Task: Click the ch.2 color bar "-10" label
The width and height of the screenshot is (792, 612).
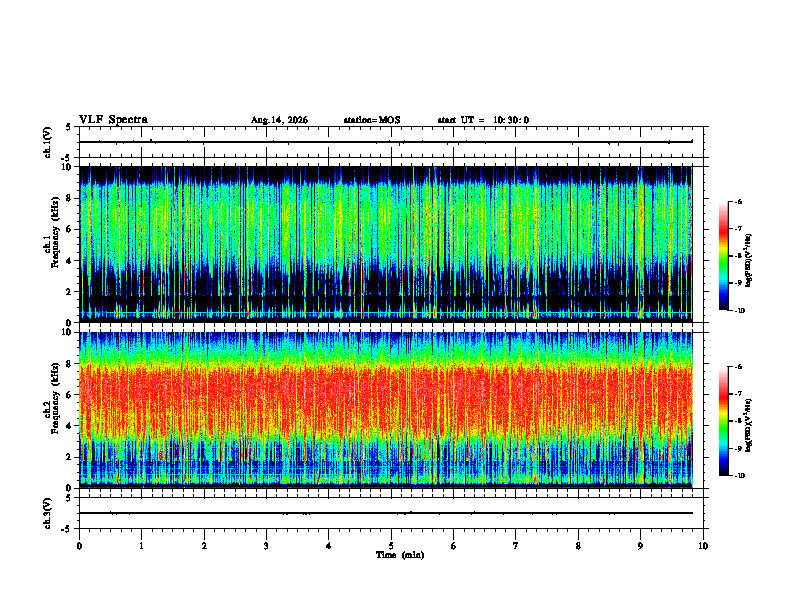Action: coord(739,476)
